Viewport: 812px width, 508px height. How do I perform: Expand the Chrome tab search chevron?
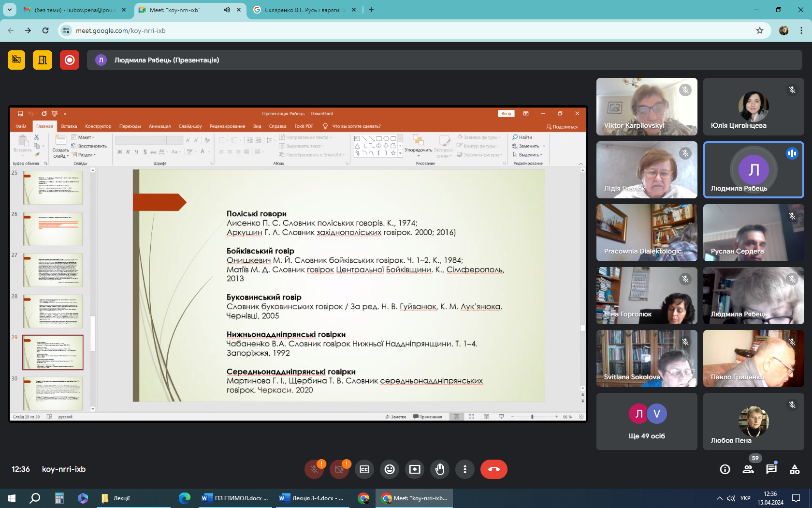coord(9,10)
